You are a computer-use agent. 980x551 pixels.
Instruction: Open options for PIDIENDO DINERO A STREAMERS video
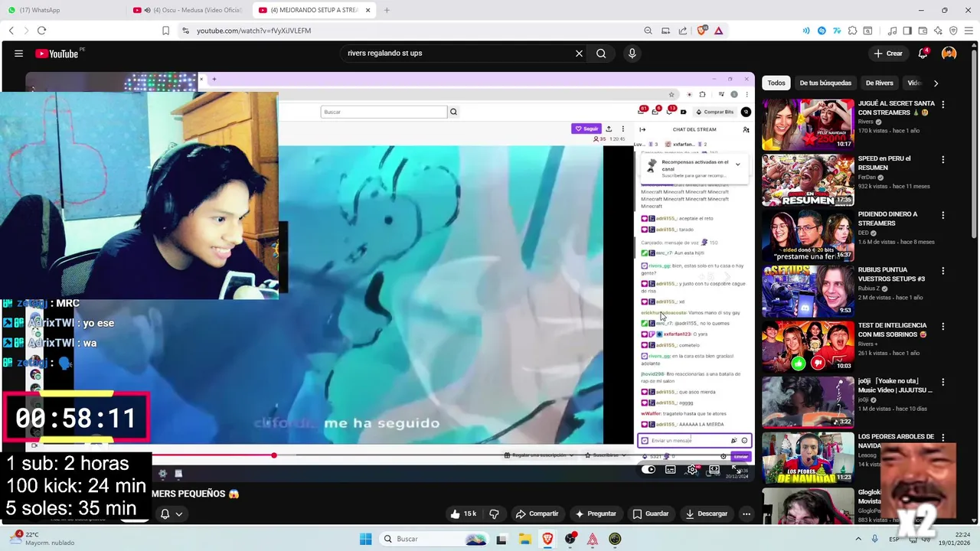tap(943, 215)
